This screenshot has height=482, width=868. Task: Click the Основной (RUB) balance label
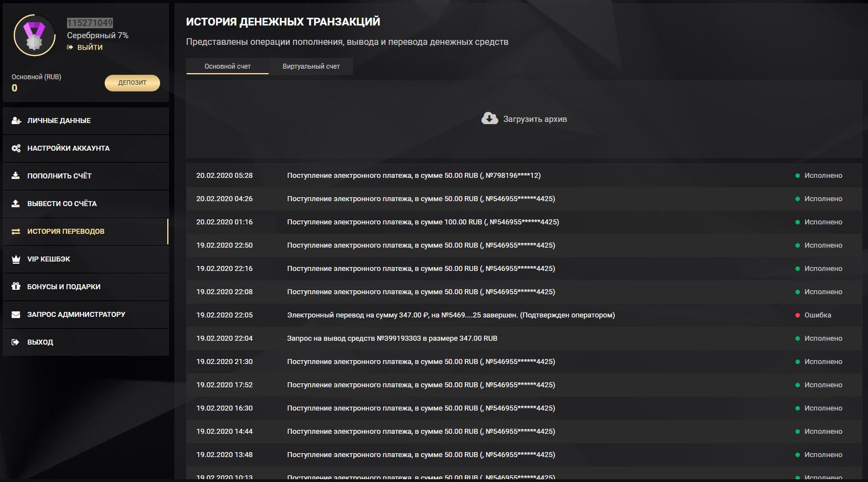tap(37, 77)
